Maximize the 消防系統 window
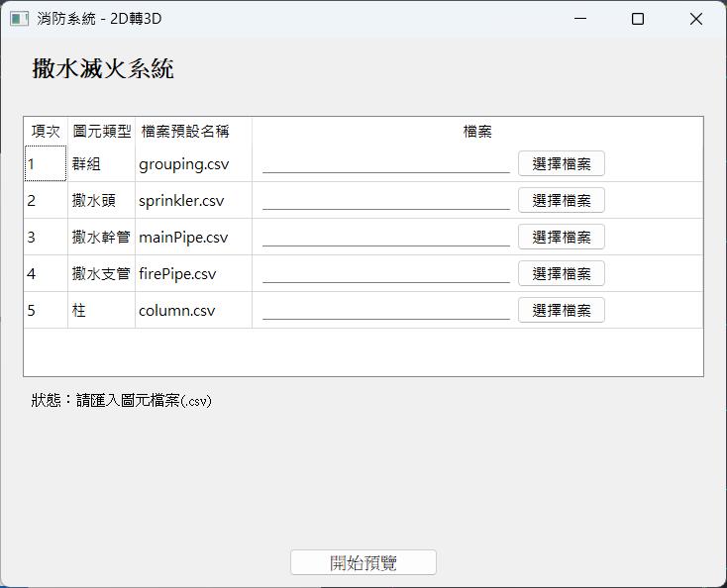 pyautogui.click(x=638, y=19)
